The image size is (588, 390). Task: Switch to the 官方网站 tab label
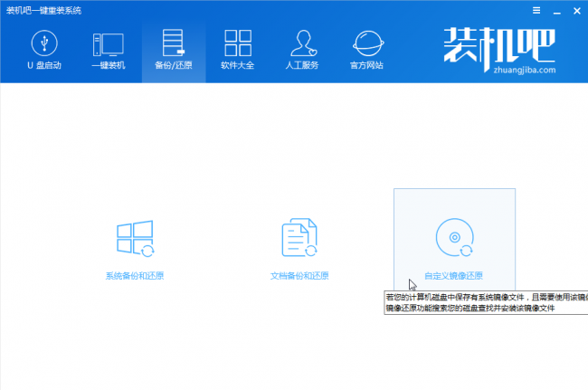point(366,65)
